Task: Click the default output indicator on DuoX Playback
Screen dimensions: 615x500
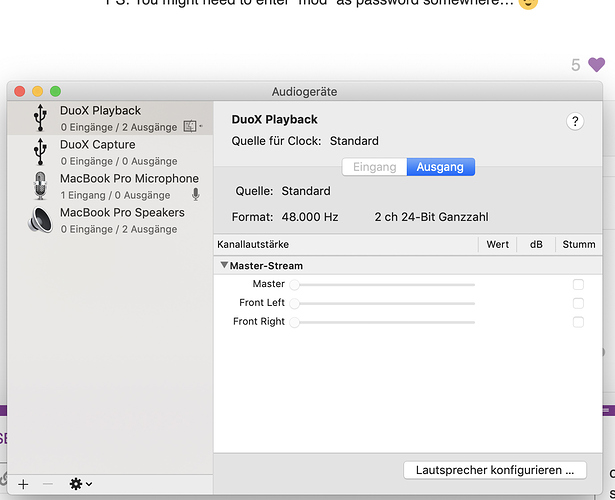Action: point(193,126)
